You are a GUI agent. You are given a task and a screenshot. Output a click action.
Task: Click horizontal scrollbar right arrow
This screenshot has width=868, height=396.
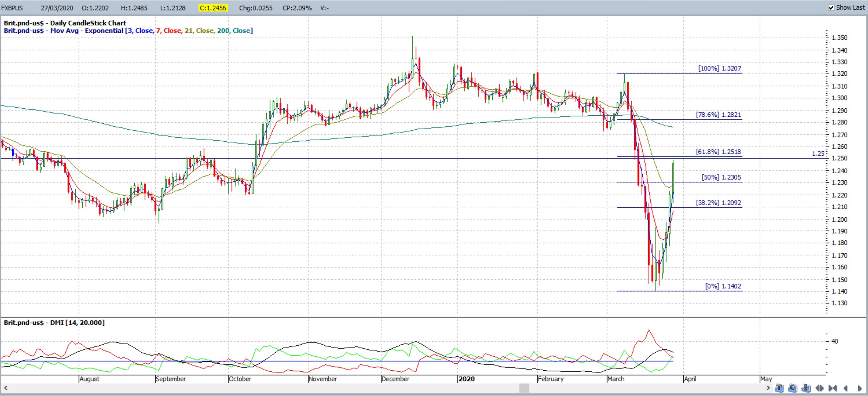pyautogui.click(x=768, y=388)
